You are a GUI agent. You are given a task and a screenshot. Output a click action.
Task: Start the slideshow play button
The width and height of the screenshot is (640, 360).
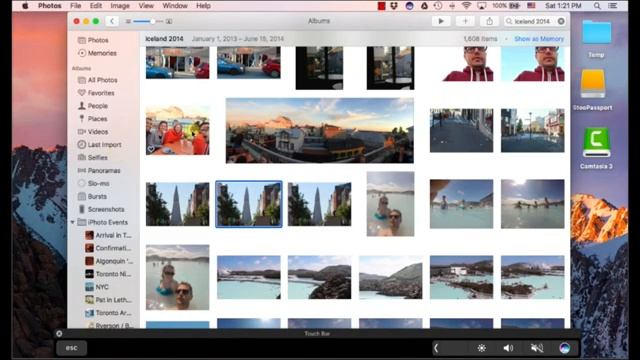(x=441, y=21)
